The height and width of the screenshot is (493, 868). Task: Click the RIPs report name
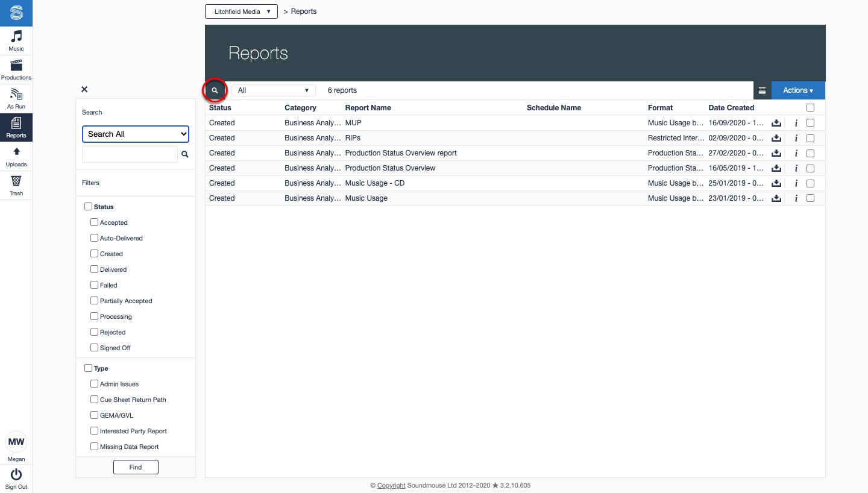click(353, 138)
